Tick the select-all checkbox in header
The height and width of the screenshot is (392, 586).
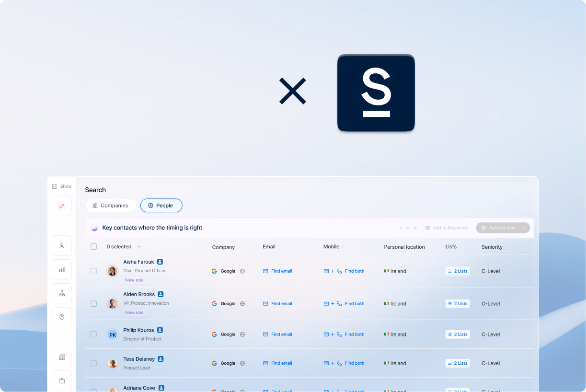(93, 247)
